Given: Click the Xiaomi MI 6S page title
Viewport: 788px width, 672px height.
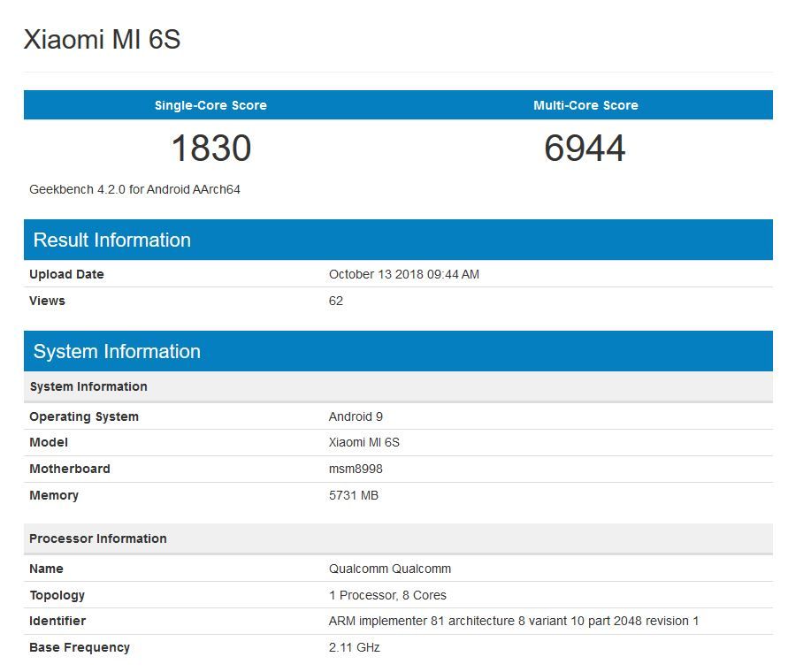Looking at the screenshot, I should pos(102,39).
